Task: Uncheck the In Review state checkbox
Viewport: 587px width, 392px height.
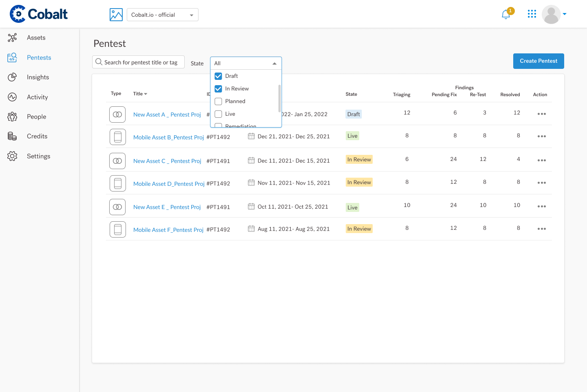Action: pos(218,89)
